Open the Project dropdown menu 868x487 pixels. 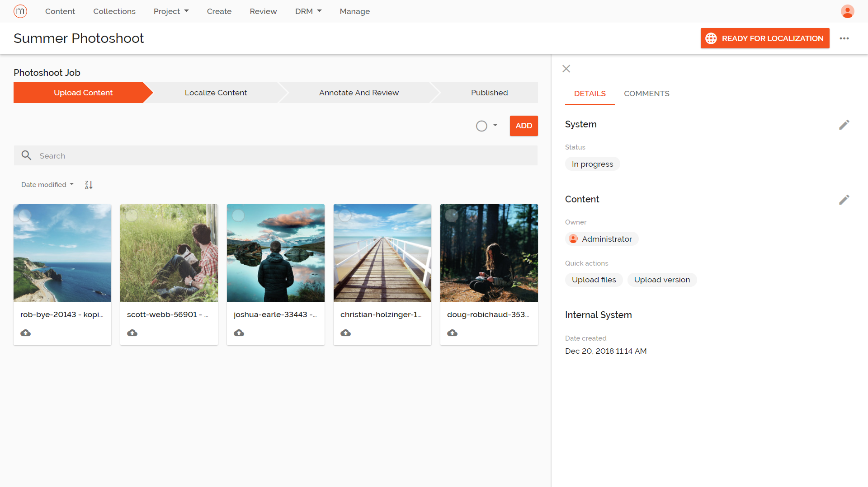tap(171, 11)
